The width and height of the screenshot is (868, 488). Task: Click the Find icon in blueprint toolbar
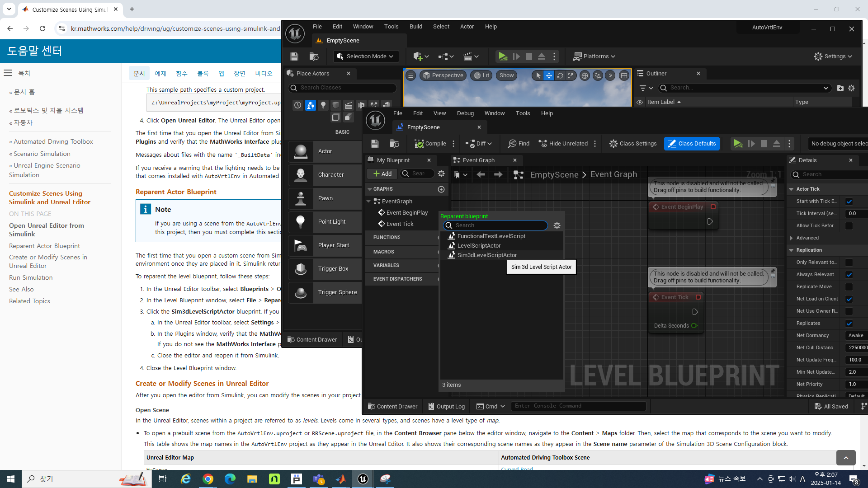coord(512,144)
